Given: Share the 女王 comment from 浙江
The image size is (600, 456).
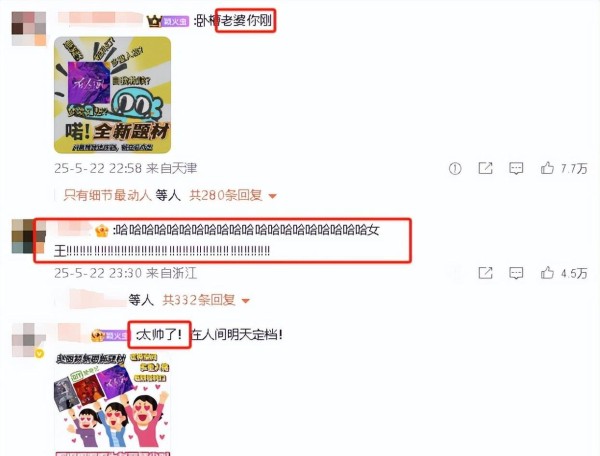Looking at the screenshot, I should [x=485, y=273].
